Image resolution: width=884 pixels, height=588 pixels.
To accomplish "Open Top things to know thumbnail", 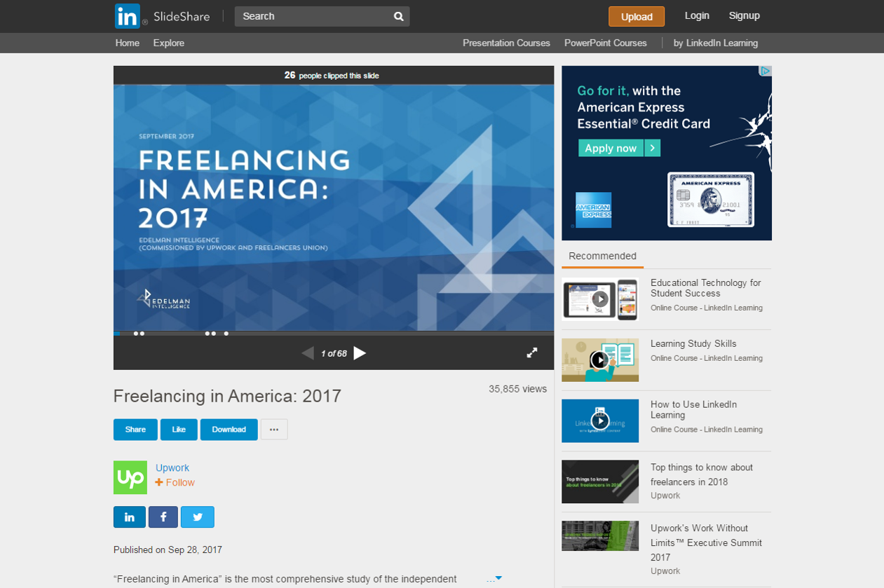I will click(x=600, y=481).
